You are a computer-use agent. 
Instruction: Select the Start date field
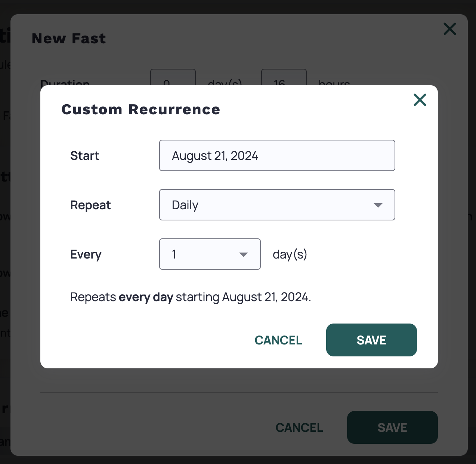277,155
